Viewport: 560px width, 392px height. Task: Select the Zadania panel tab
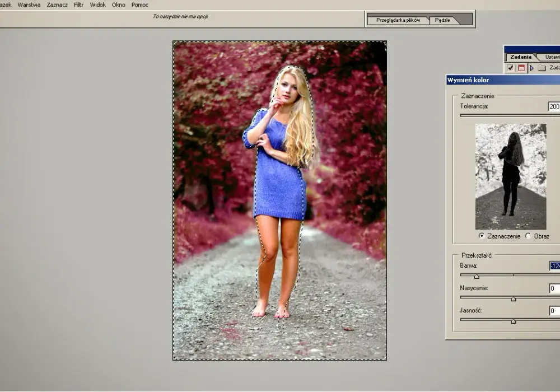click(x=521, y=57)
